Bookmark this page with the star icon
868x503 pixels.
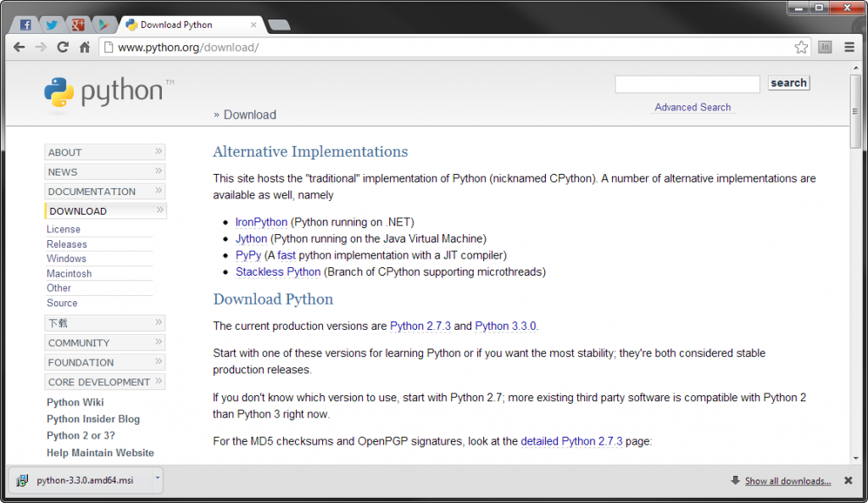tap(801, 48)
